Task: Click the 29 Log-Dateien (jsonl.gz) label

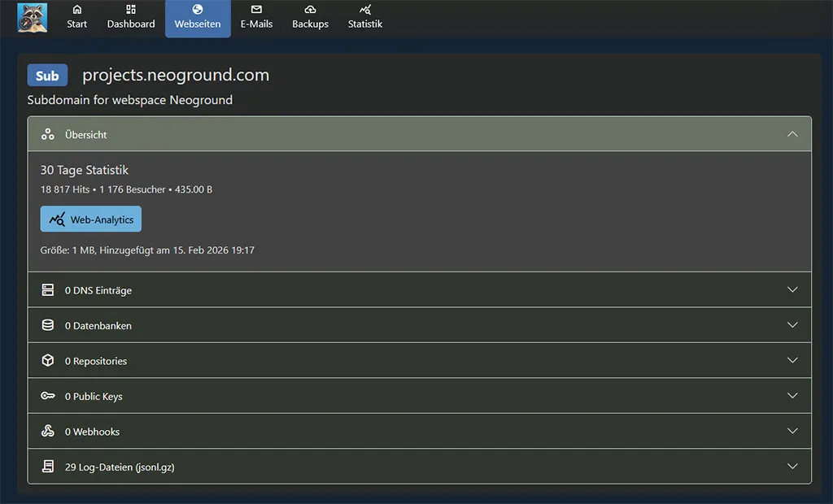Action: point(120,467)
